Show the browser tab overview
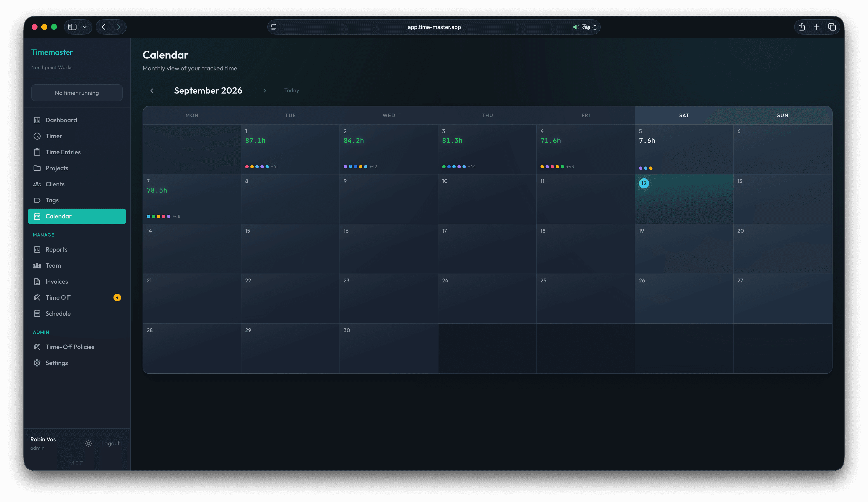The image size is (868, 502). click(832, 27)
